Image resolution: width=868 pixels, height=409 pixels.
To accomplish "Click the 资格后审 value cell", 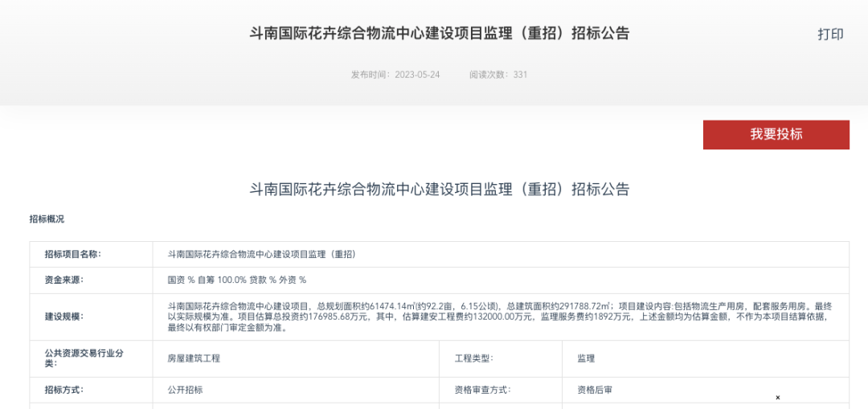I will tap(595, 391).
